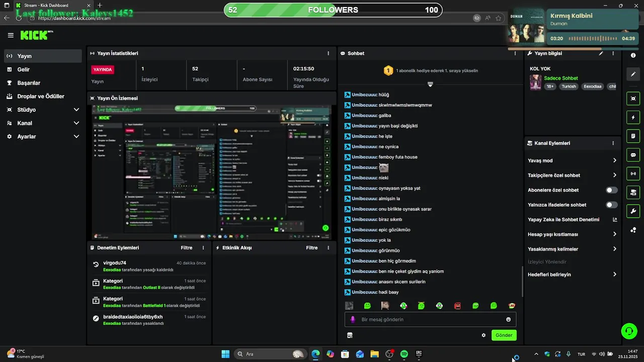Image resolution: width=644 pixels, height=362 pixels.
Task: Toggle the moderation log note icon
Action: [x=633, y=136]
